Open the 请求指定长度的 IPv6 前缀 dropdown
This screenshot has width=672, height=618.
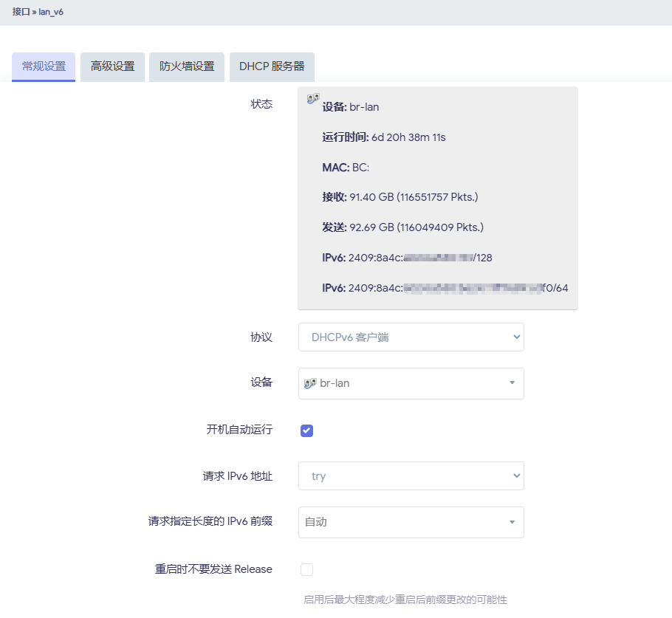411,522
